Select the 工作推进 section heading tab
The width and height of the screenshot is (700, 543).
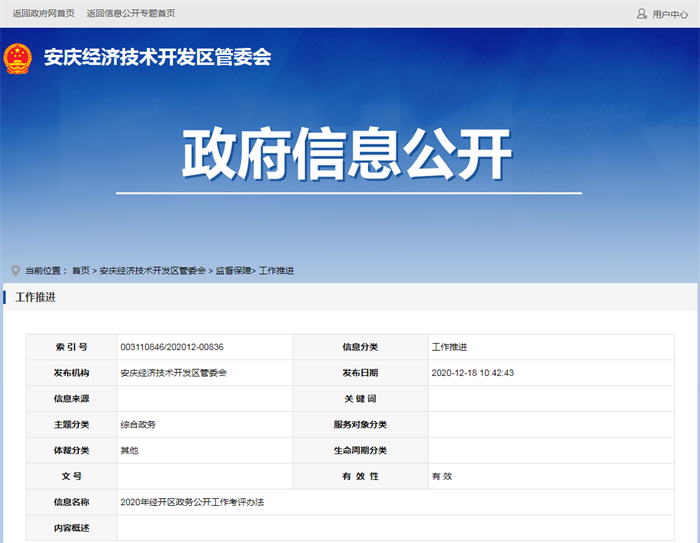(36, 297)
